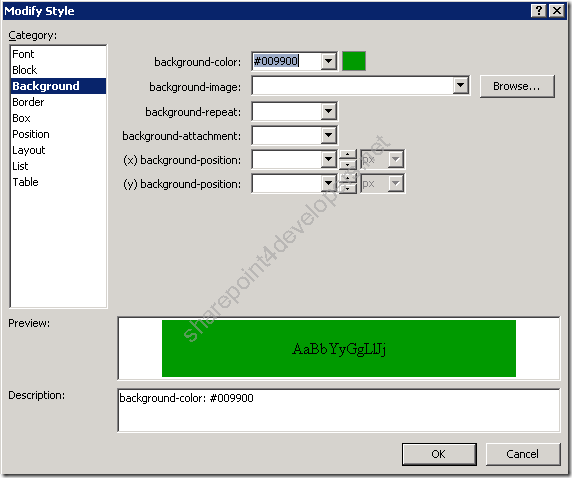Decrease the (y) background-position spinner value

(348, 188)
